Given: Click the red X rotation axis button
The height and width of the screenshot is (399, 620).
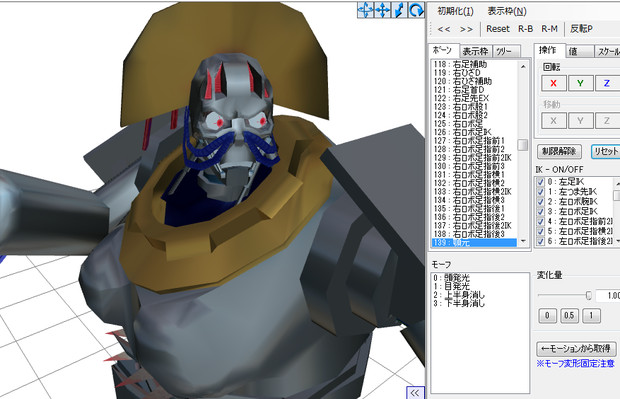Looking at the screenshot, I should (x=553, y=83).
